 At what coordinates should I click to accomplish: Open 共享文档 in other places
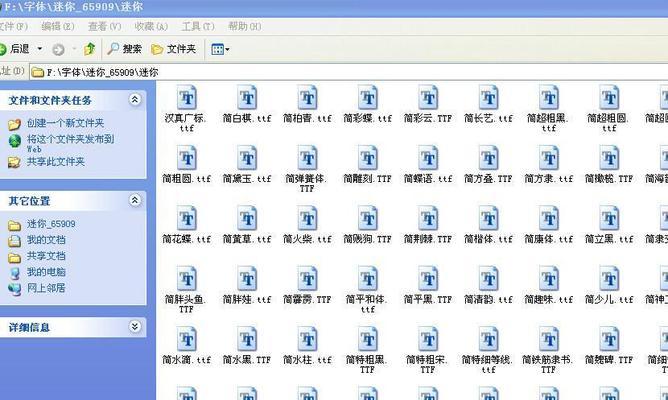(x=46, y=256)
